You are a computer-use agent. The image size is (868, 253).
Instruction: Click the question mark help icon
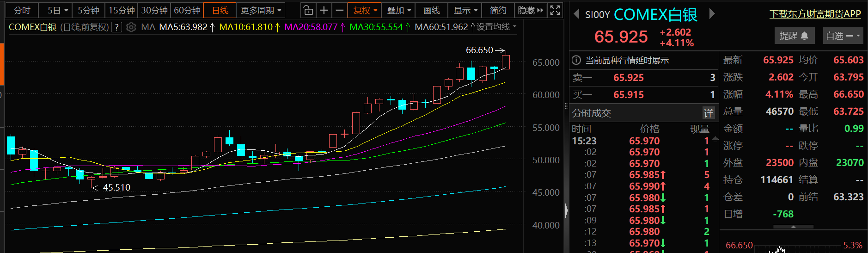tap(117, 27)
